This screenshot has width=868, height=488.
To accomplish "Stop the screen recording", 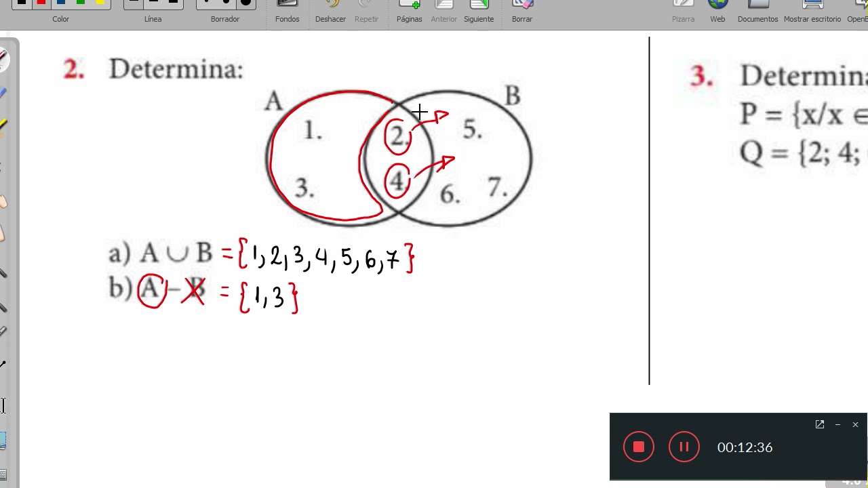I will pyautogui.click(x=639, y=447).
